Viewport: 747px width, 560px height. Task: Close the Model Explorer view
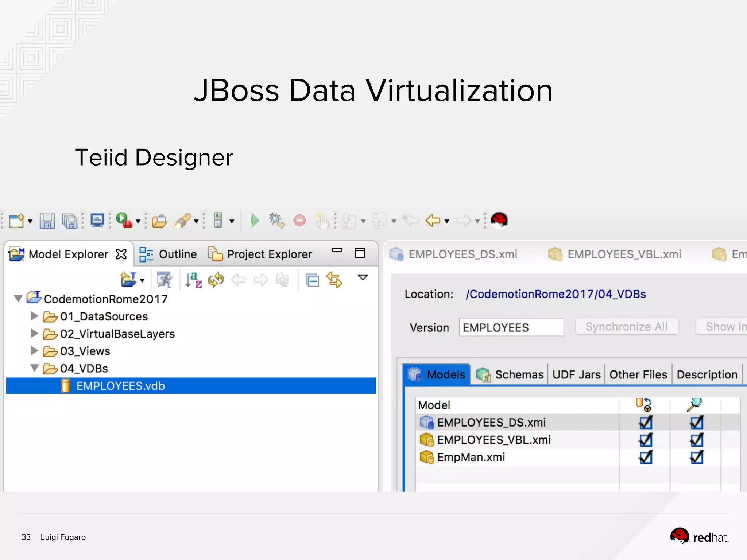point(121,254)
